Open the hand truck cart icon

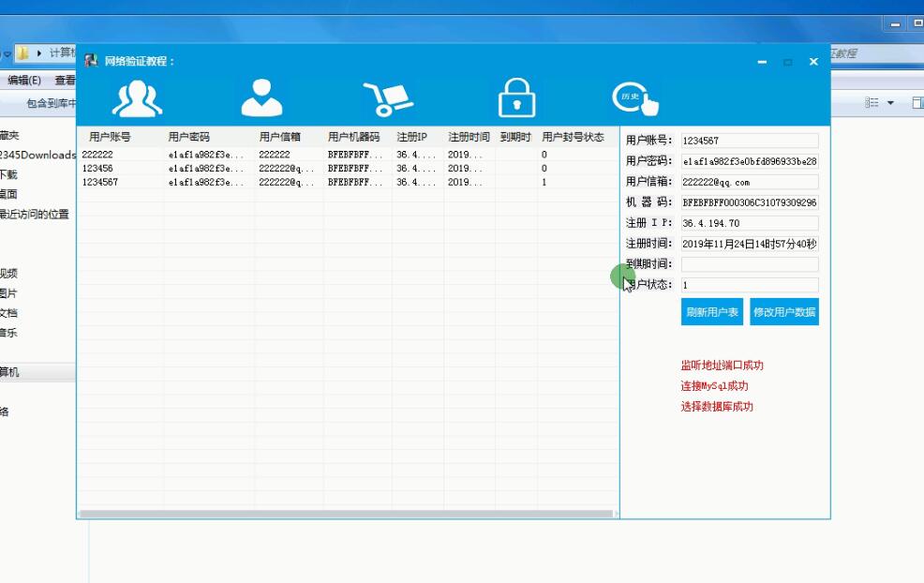click(388, 98)
